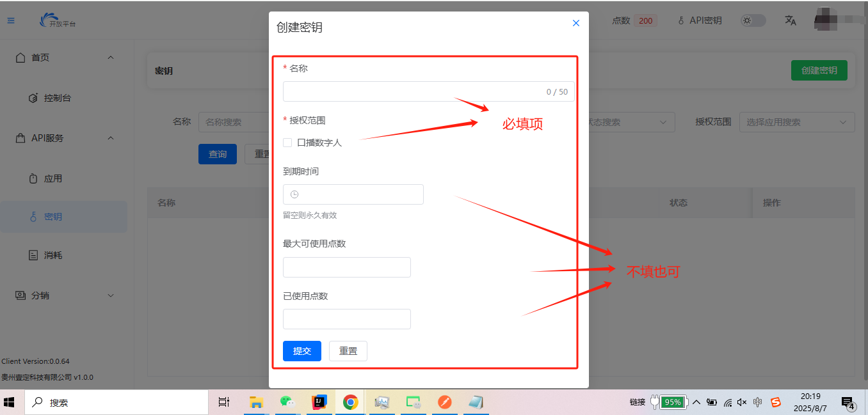Toggle the light/dark theme switch

click(x=753, y=20)
